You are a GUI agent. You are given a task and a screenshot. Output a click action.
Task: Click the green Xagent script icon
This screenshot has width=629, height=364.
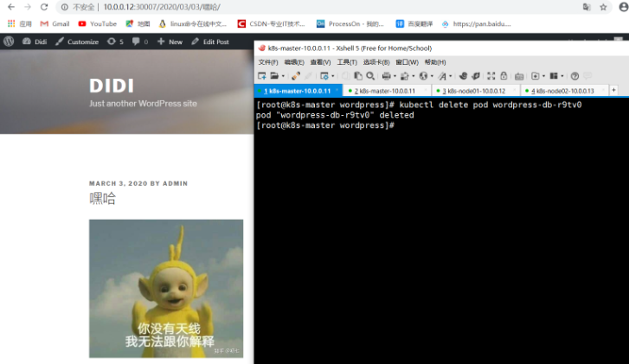click(476, 76)
